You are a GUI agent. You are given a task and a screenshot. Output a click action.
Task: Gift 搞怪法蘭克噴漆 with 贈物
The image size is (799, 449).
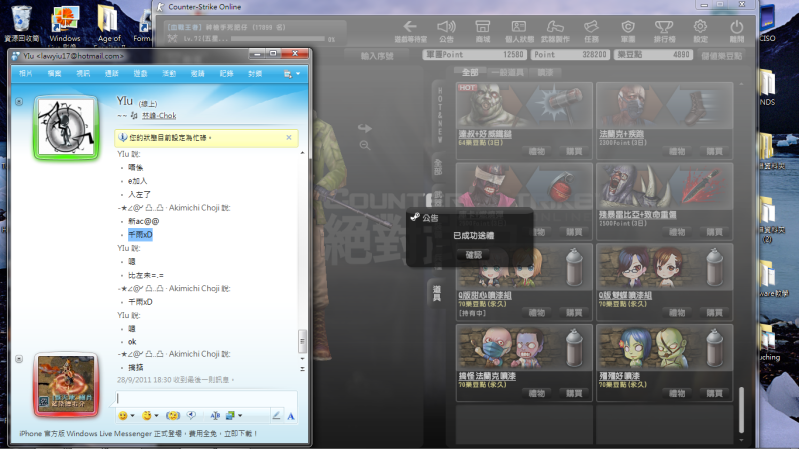tap(537, 393)
